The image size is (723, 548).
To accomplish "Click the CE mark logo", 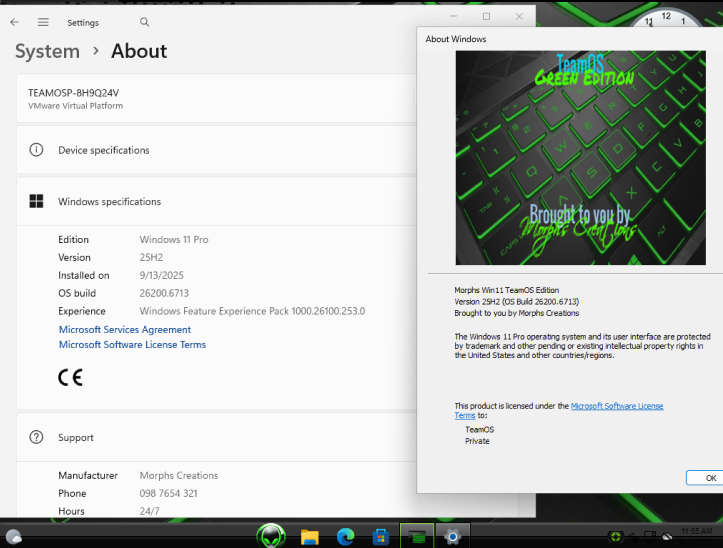I will [x=70, y=377].
